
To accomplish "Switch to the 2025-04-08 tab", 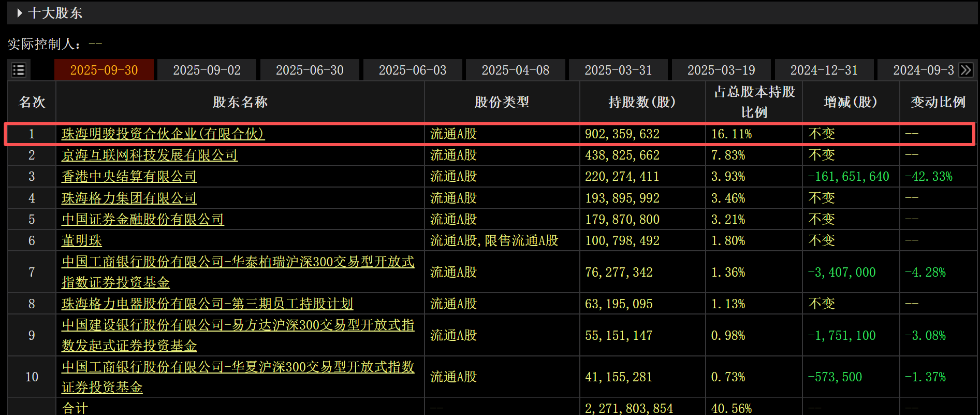I will (x=515, y=70).
